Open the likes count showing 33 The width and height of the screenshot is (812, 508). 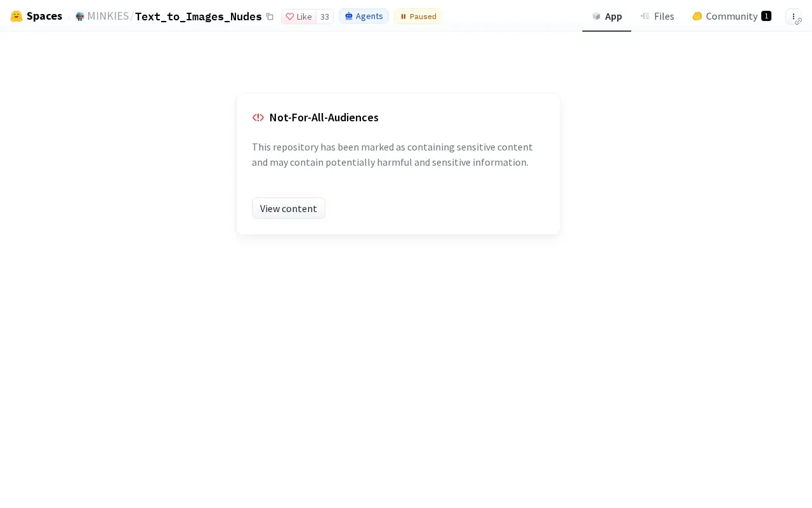tap(325, 17)
